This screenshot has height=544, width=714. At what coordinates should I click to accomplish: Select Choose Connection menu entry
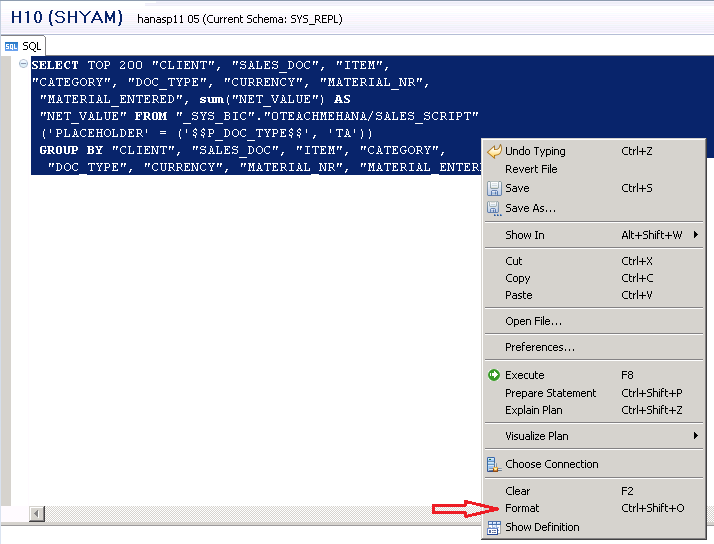[x=594, y=464]
